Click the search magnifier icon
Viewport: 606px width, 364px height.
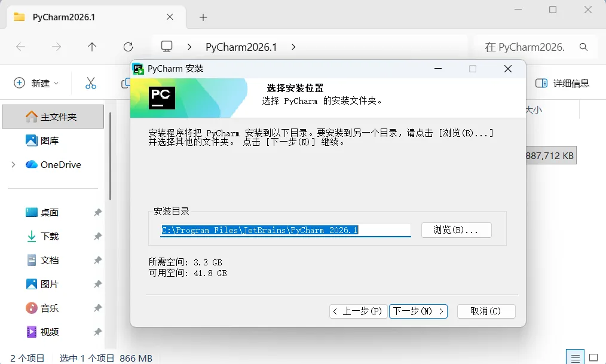pos(583,47)
